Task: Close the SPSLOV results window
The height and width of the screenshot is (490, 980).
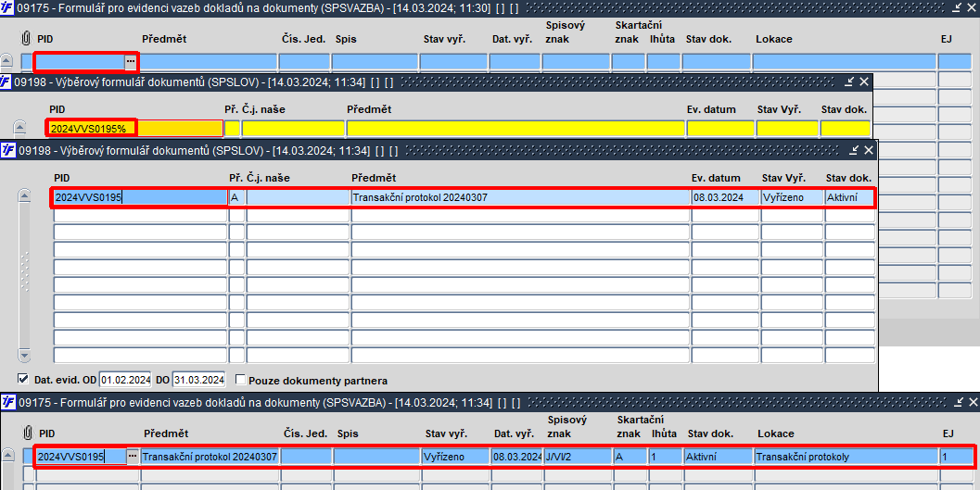Action: tap(868, 150)
